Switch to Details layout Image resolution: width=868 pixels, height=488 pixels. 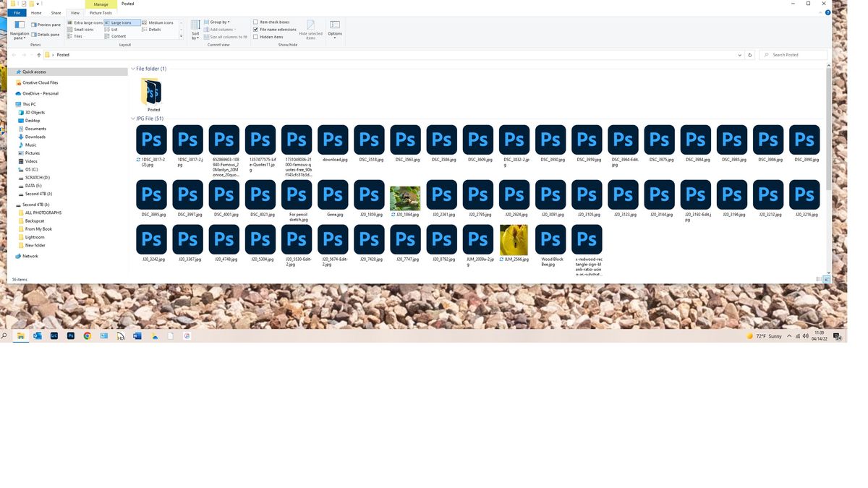[x=152, y=30]
